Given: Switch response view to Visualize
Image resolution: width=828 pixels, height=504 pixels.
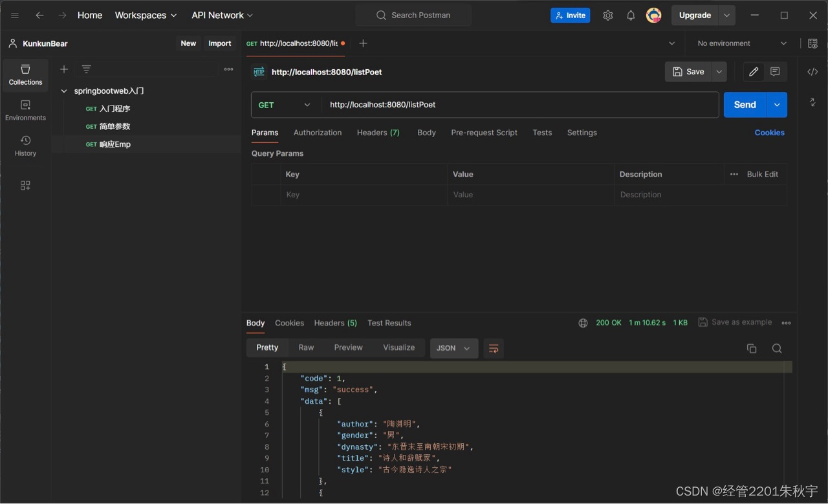Looking at the screenshot, I should pyautogui.click(x=398, y=347).
